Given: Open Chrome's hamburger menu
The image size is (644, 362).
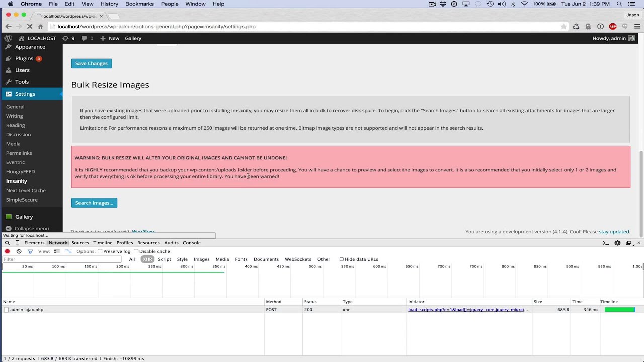Looking at the screenshot, I should coord(637,27).
